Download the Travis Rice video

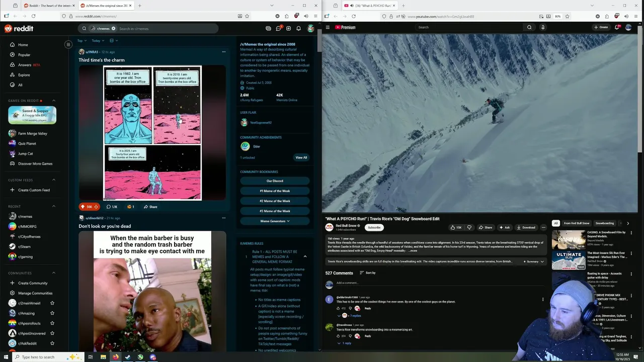pos(526,227)
